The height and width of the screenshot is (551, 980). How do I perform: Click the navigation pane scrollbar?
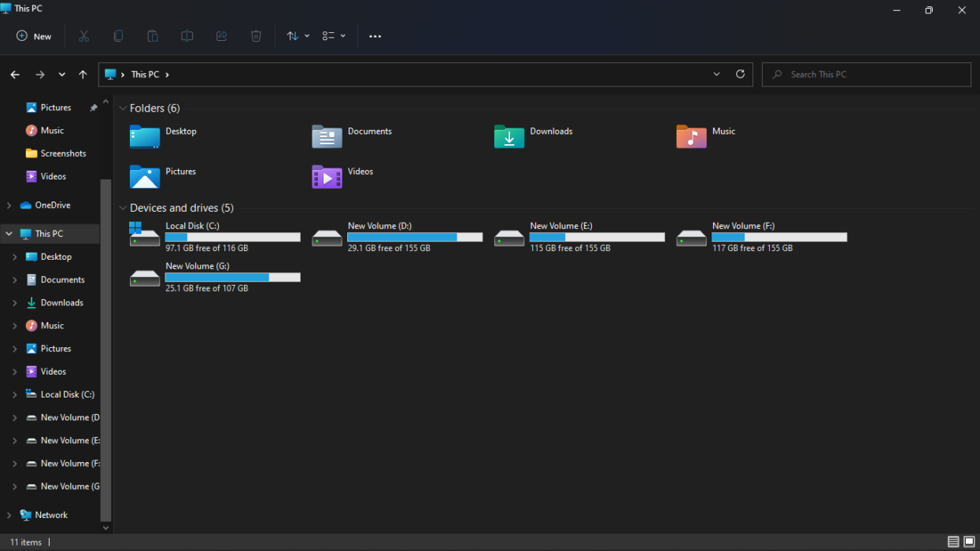click(x=106, y=350)
